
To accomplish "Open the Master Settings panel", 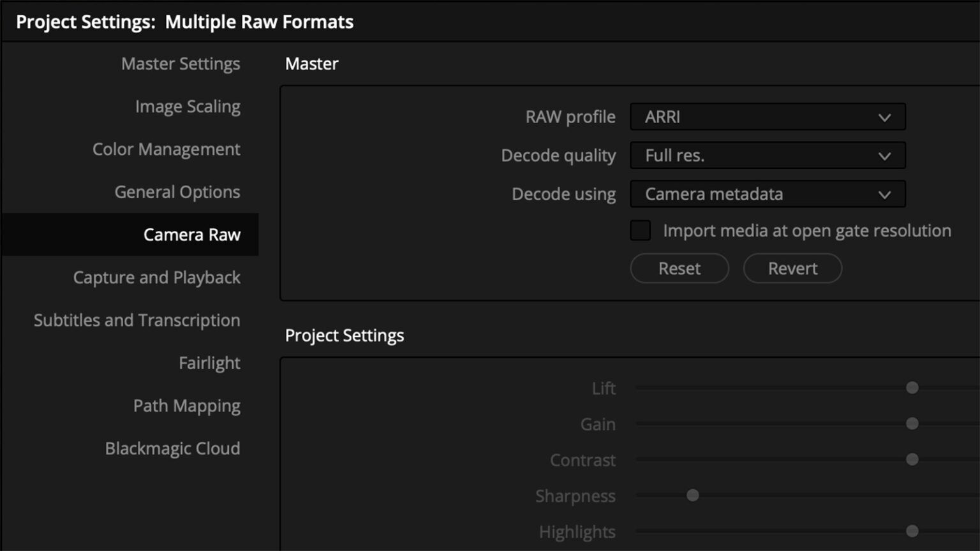I will [x=181, y=64].
